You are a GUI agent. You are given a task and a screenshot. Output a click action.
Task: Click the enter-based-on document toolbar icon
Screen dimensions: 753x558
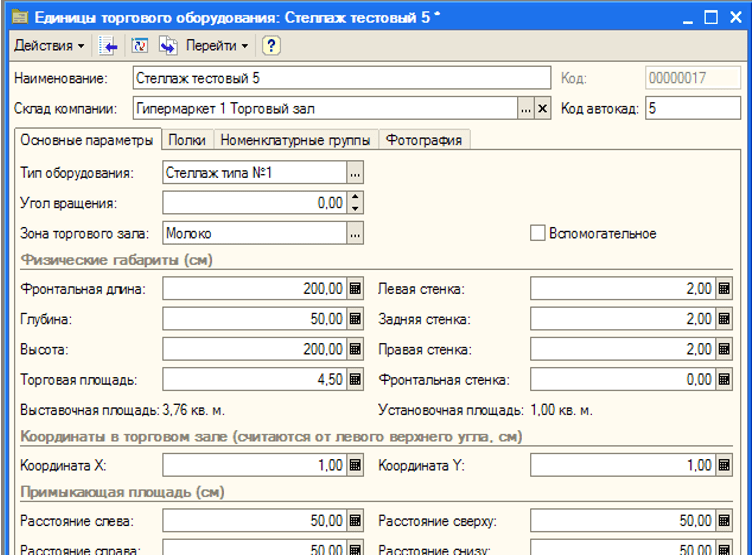pos(168,46)
